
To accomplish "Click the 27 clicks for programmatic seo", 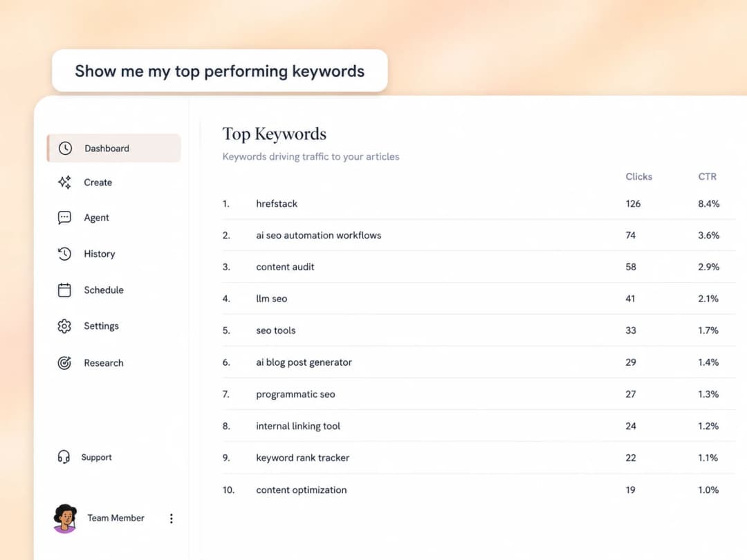I will click(x=631, y=394).
